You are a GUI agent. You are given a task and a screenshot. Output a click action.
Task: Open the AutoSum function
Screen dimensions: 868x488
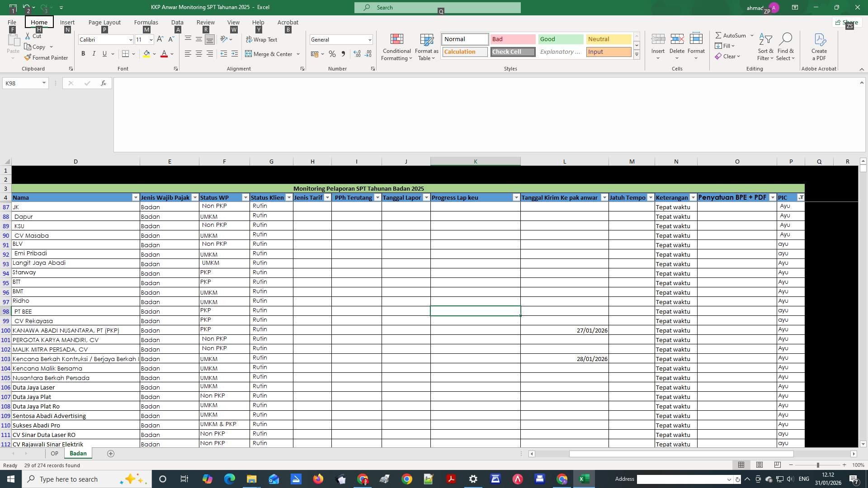(x=730, y=35)
